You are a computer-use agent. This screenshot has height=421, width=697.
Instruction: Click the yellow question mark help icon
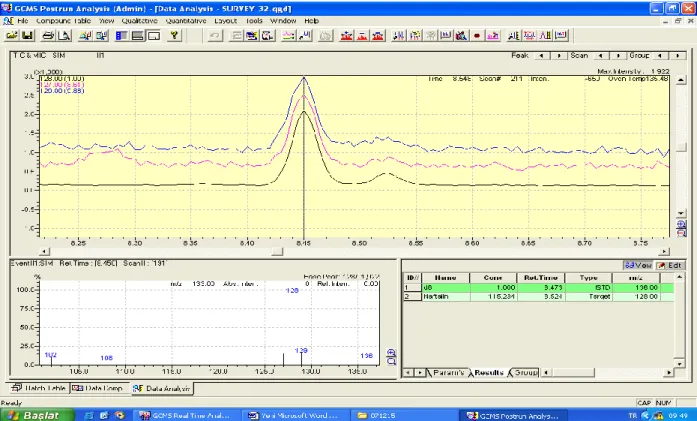pos(175,36)
